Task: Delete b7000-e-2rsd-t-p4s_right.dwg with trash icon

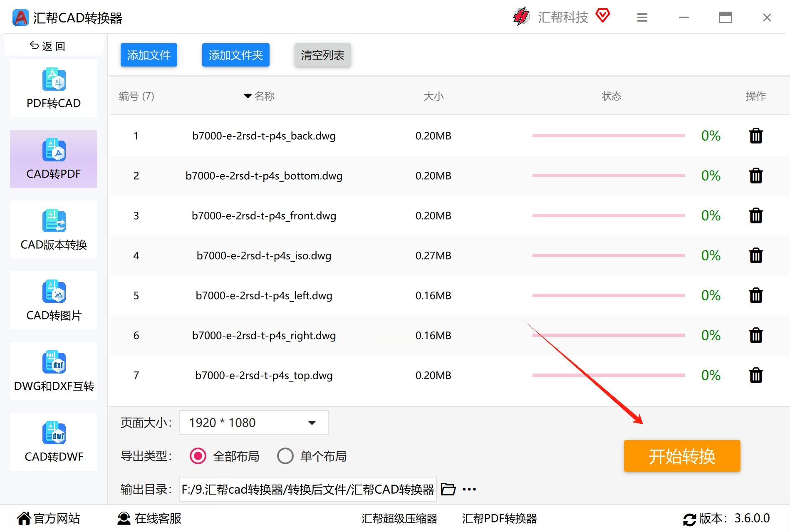Action: click(755, 335)
